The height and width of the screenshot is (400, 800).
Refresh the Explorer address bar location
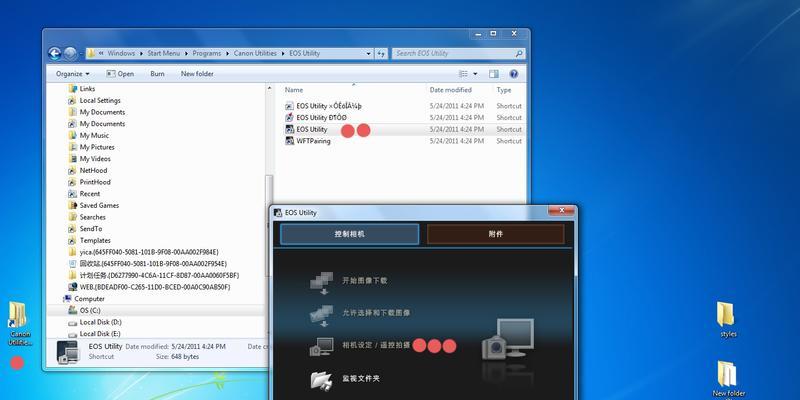pos(381,53)
